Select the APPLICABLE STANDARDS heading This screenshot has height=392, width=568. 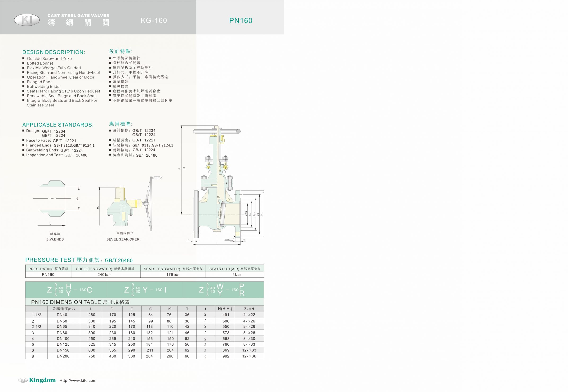coord(58,125)
